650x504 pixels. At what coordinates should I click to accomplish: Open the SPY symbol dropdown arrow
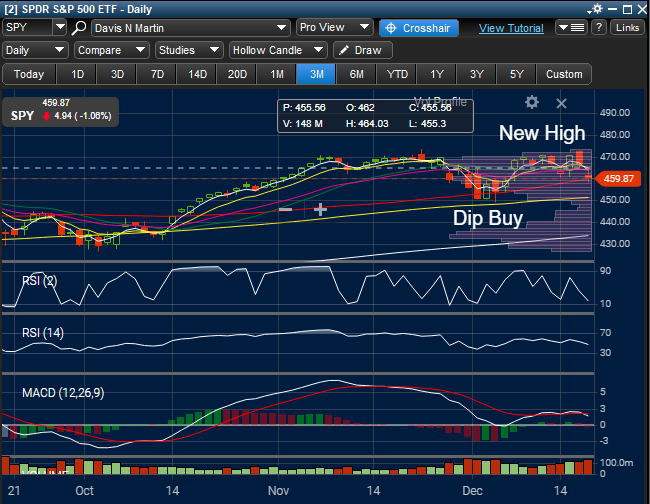[60, 27]
